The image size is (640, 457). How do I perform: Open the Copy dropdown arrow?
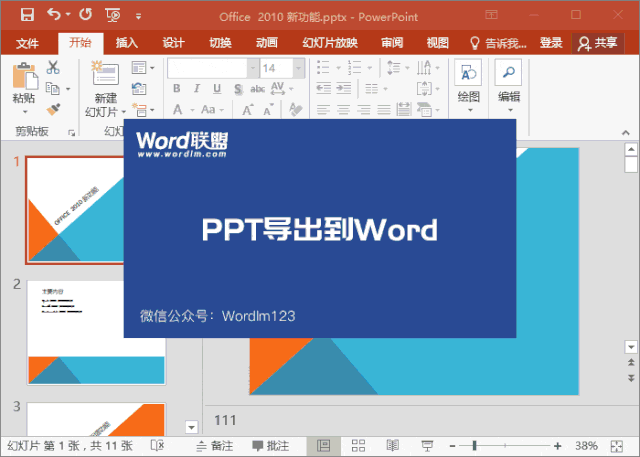click(x=68, y=89)
